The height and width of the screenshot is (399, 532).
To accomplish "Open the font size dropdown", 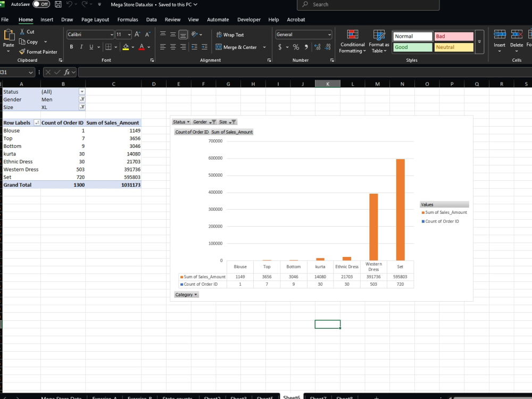I will [129, 35].
